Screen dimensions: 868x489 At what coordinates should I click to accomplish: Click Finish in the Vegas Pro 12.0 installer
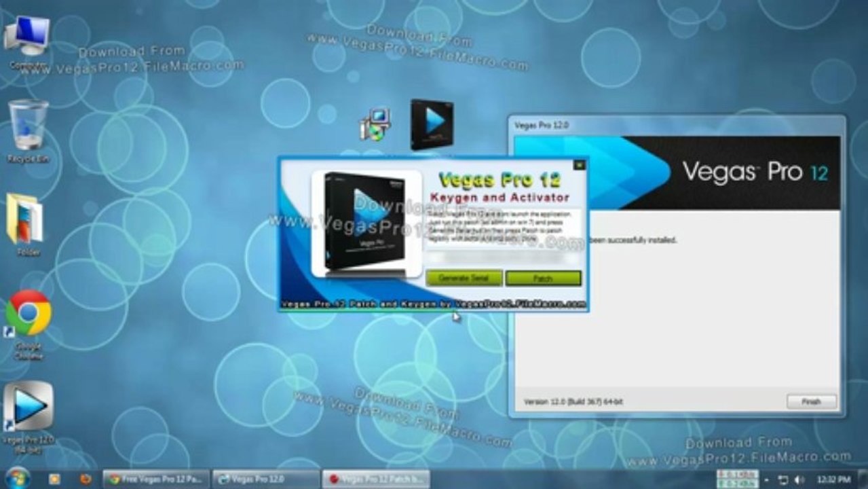(811, 401)
